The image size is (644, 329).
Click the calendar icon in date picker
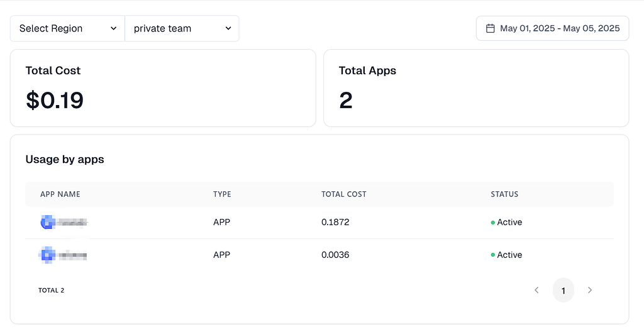[x=490, y=28]
